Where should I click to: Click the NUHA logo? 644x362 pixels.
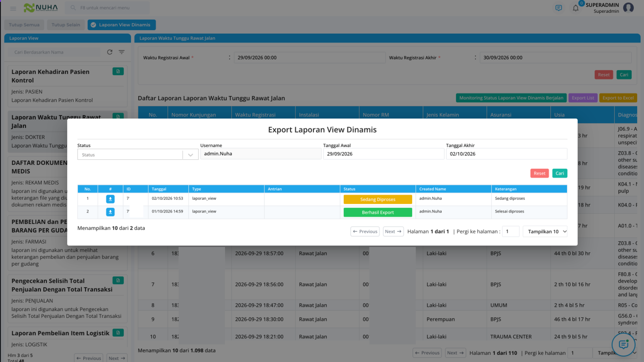pyautogui.click(x=41, y=8)
